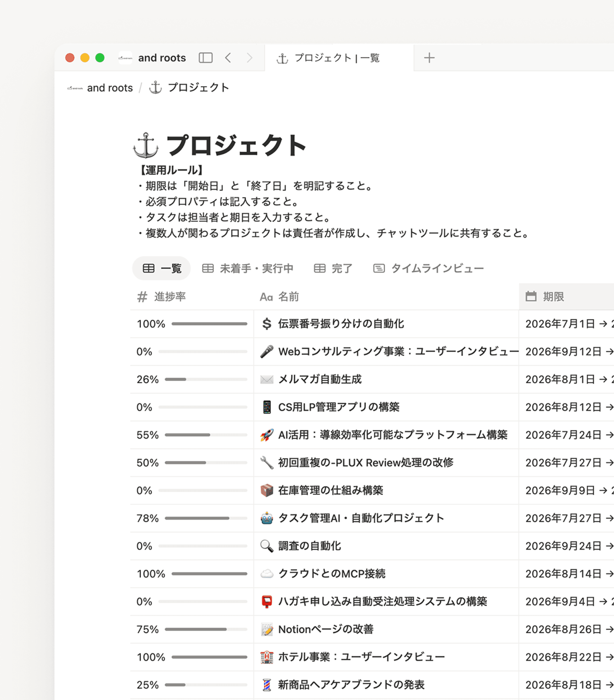Open the 期限 column header menu

click(x=566, y=297)
